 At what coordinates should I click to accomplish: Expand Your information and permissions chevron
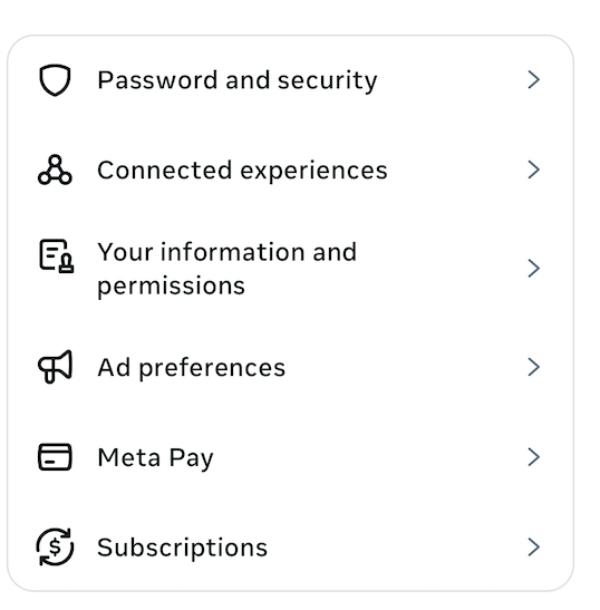click(x=533, y=268)
